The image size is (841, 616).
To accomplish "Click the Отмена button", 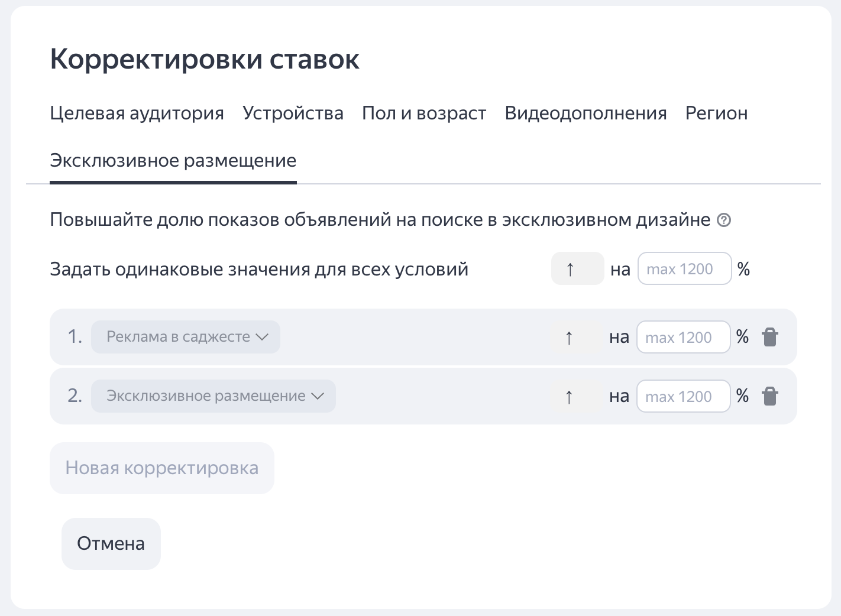I will click(x=111, y=544).
